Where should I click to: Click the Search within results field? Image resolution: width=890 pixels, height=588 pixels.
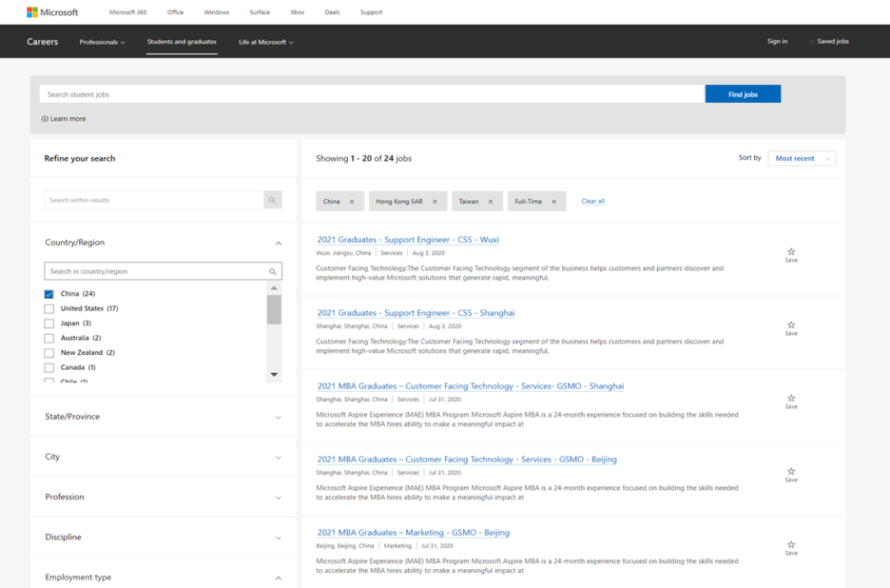coord(154,200)
